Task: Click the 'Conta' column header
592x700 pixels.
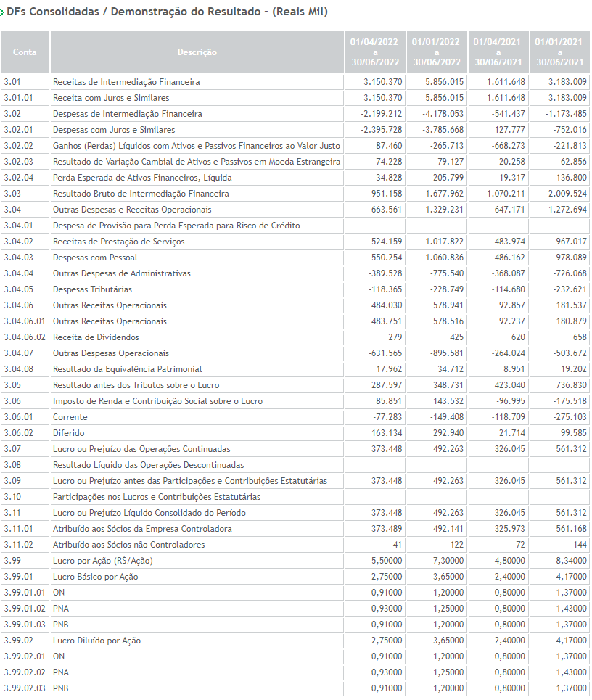Action: [x=25, y=52]
